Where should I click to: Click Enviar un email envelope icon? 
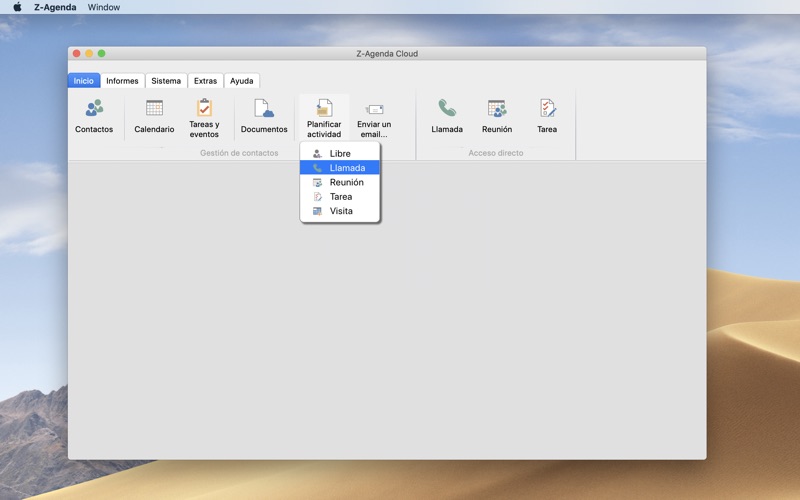click(x=374, y=109)
